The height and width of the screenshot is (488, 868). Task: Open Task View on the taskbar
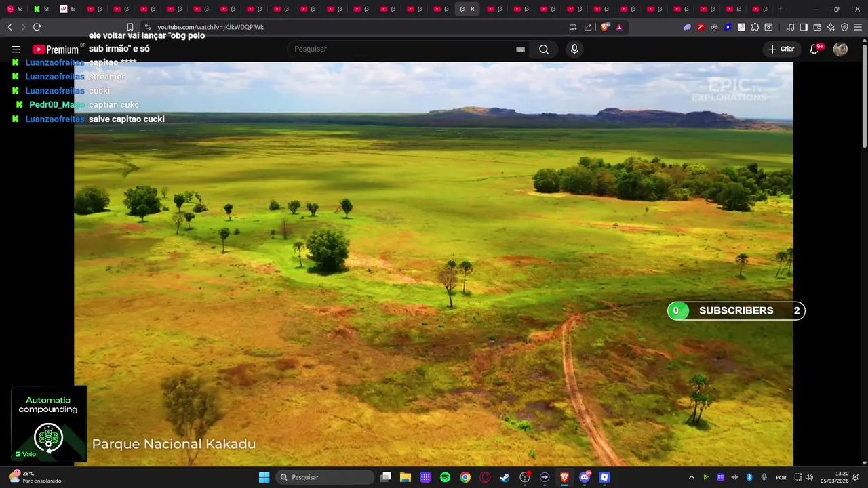click(385, 477)
